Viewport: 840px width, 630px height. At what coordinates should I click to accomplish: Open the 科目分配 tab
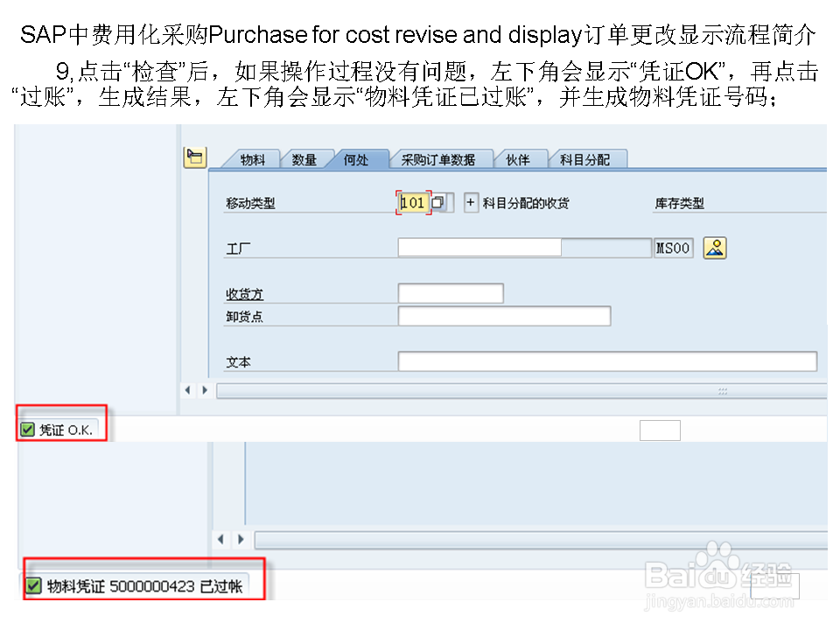pyautogui.click(x=585, y=159)
